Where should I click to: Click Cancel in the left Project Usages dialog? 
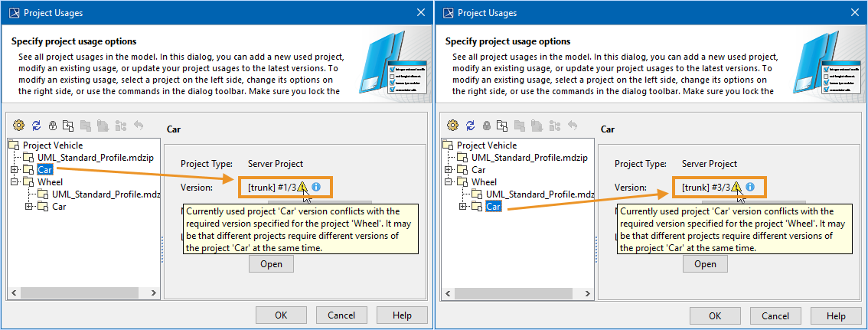pos(341,315)
